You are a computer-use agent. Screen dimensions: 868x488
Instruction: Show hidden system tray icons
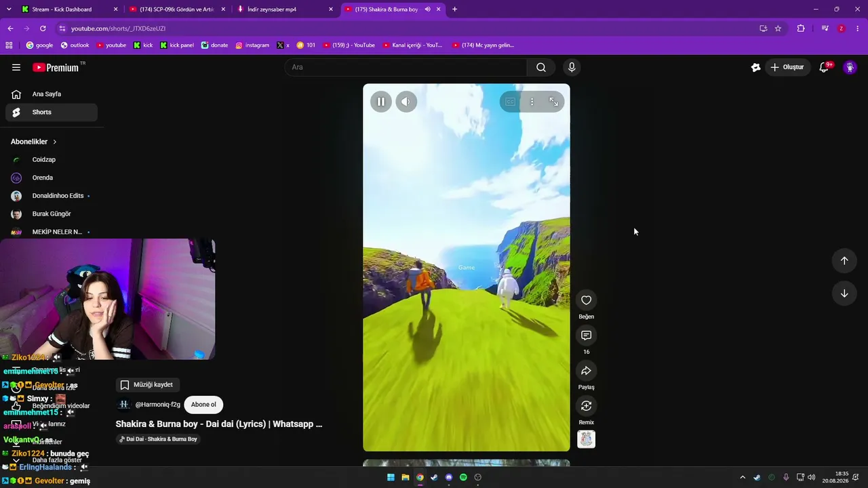(x=743, y=477)
